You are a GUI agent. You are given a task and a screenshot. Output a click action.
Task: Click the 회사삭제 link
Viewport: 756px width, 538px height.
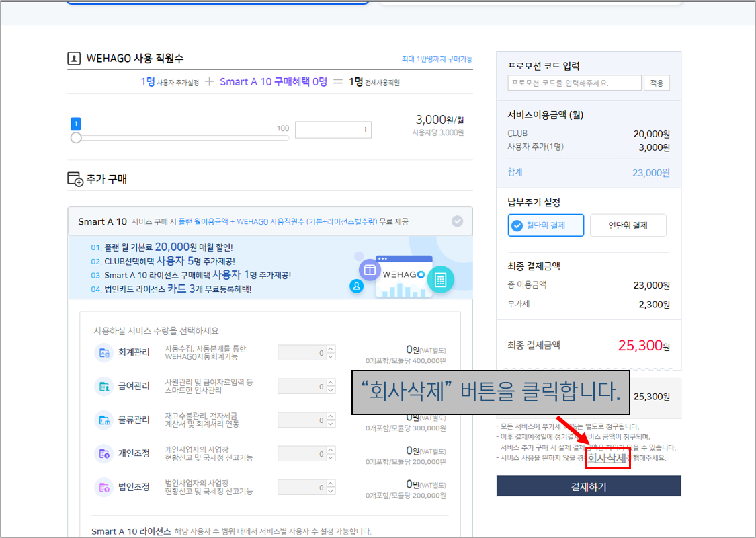pos(607,458)
